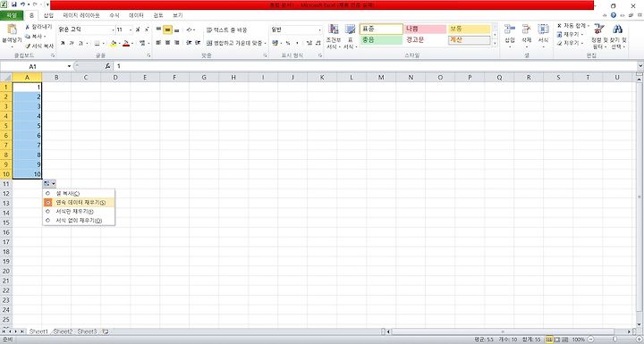Select Fill Formatting Only (서식만 채우기)
The width and height of the screenshot is (644, 344).
(79, 212)
